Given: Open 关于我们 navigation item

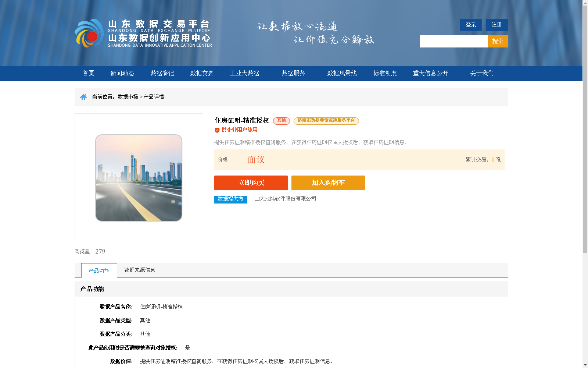Looking at the screenshot, I should click(482, 73).
